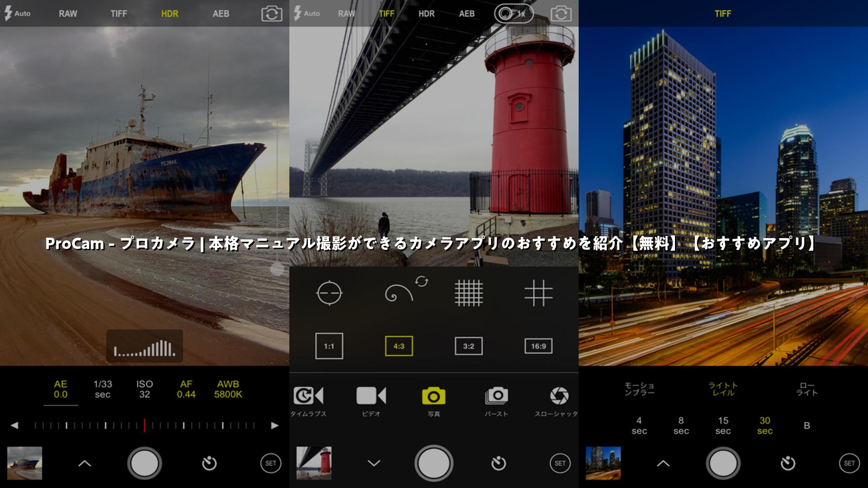Toggle HDR mode on ship screen
Screen dimensions: 868x488
(x=170, y=14)
